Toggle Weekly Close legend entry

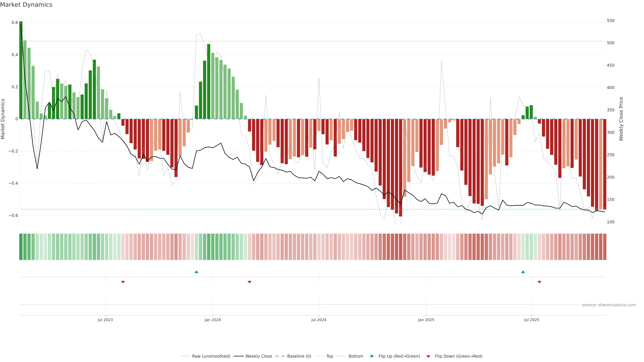pyautogui.click(x=258, y=356)
